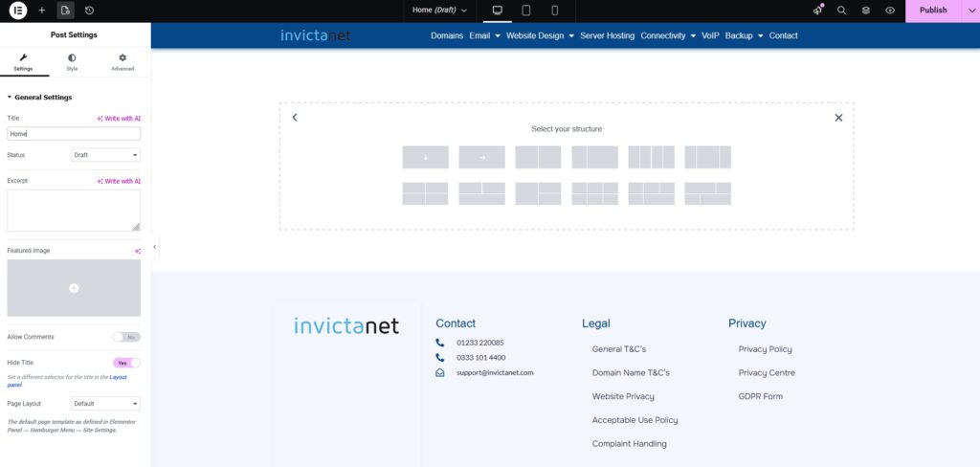980x467 pixels.
Task: Switch to tablet device preview
Action: pyautogui.click(x=526, y=11)
